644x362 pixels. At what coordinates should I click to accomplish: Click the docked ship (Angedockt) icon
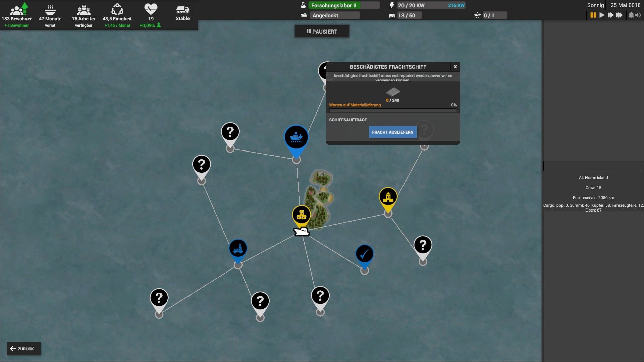pyautogui.click(x=303, y=15)
